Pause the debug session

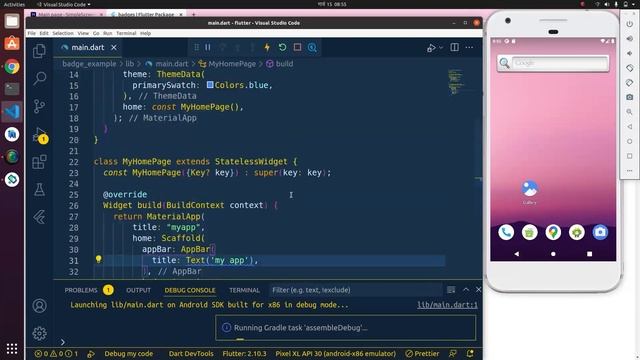point(208,47)
